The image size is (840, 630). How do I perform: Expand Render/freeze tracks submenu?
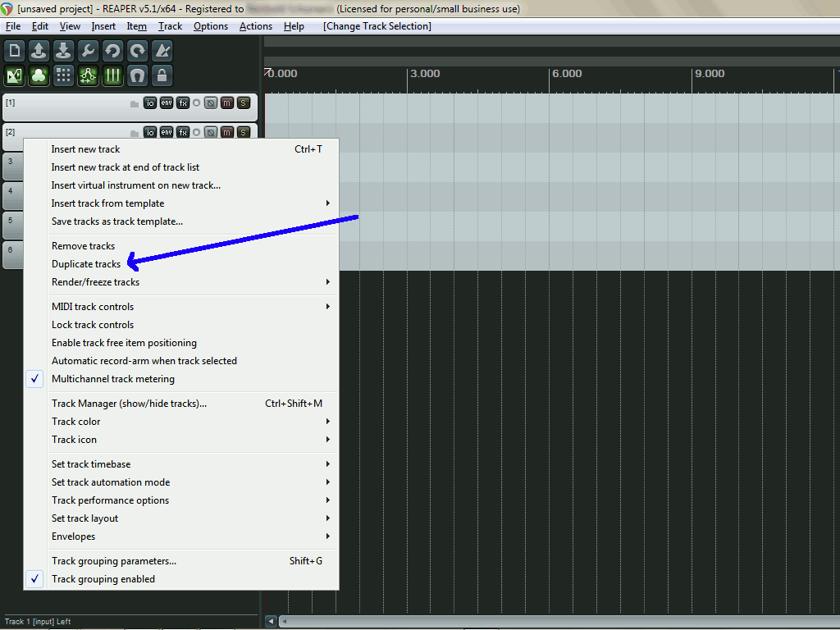pos(181,282)
